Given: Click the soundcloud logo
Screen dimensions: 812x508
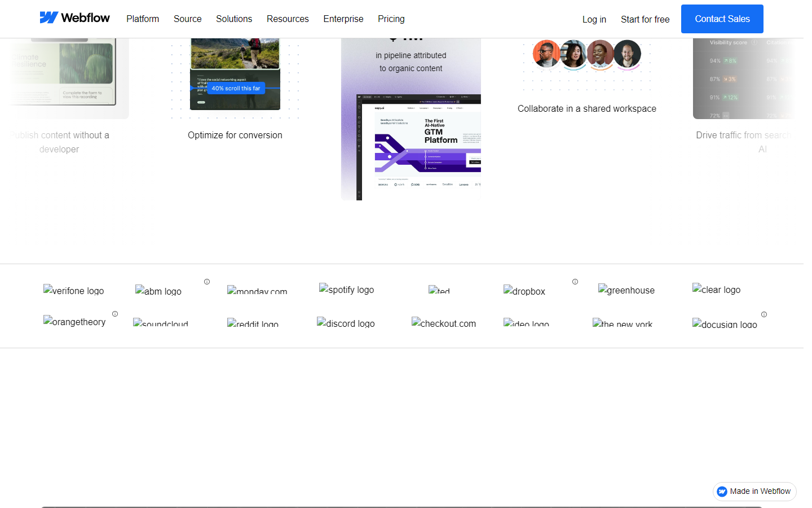Looking at the screenshot, I should pos(161,323).
